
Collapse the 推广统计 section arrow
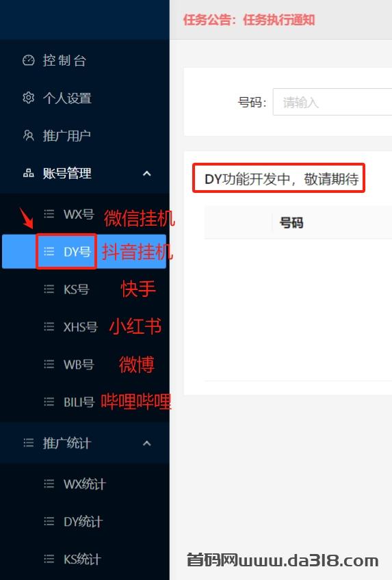click(x=147, y=443)
